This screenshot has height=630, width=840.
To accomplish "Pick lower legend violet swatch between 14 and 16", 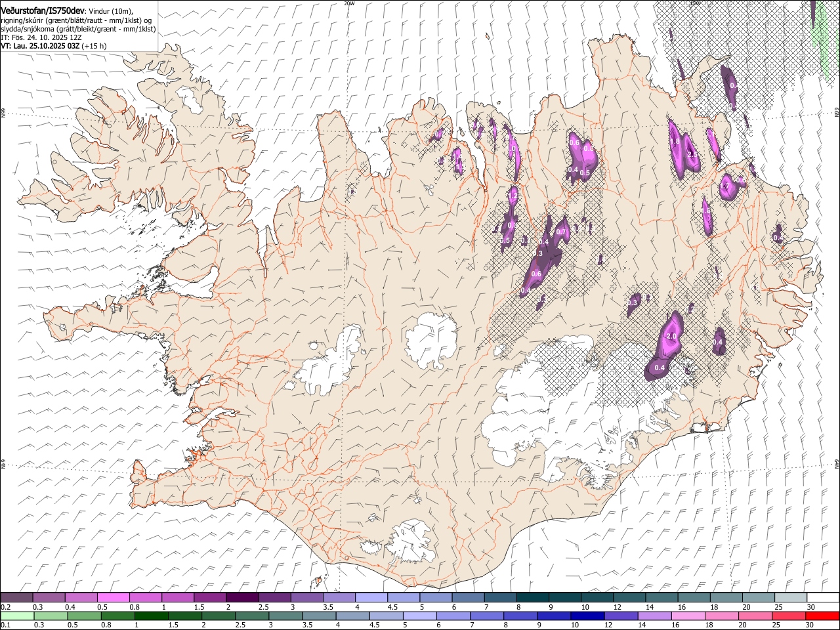I will [654, 616].
